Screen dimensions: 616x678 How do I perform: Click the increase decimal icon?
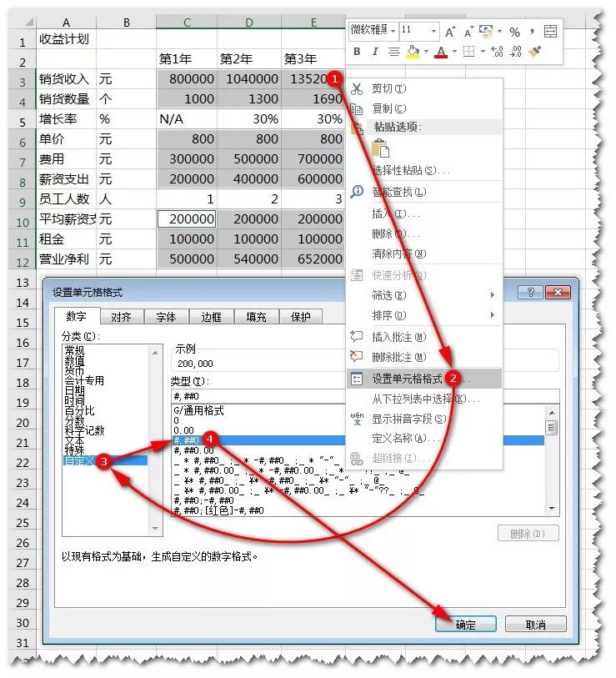tap(497, 52)
